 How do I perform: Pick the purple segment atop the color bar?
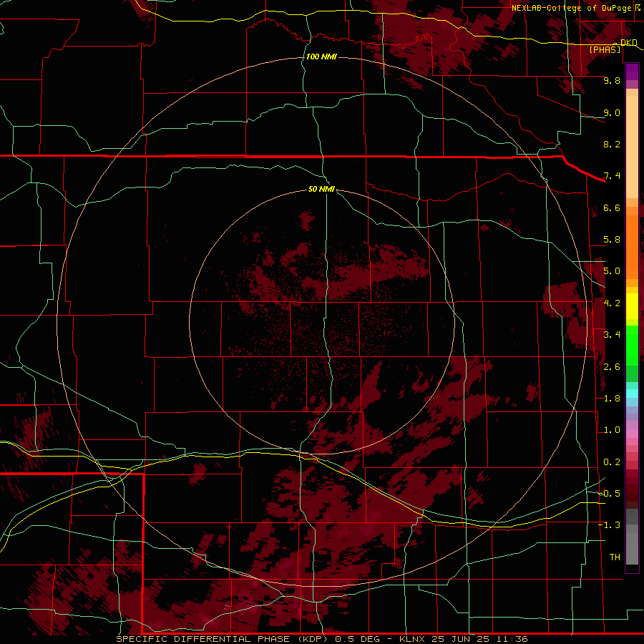[x=632, y=72]
